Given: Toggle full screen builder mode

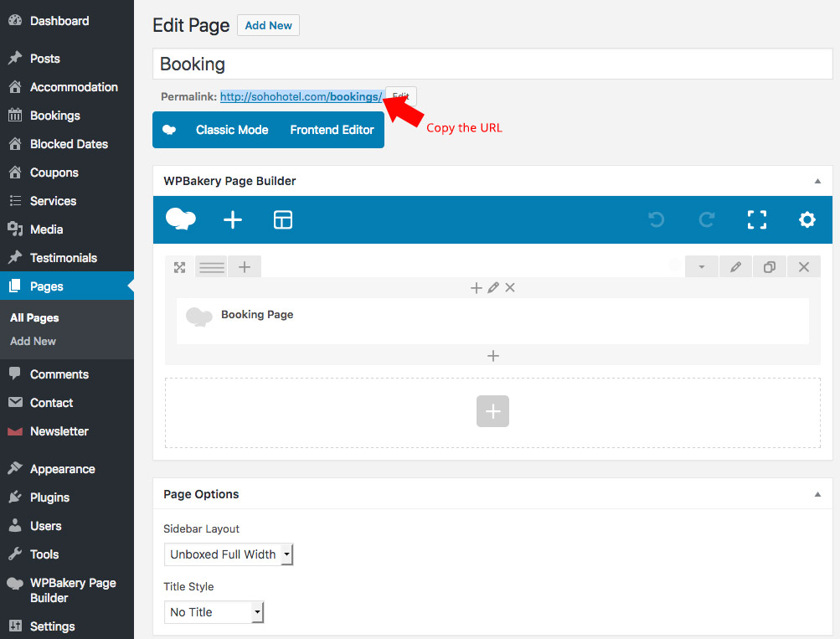Looking at the screenshot, I should click(x=757, y=219).
